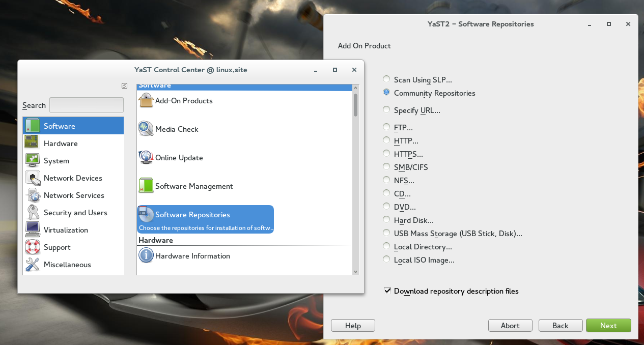The image size is (644, 345).
Task: Choose the FTP radio option
Action: 386,127
